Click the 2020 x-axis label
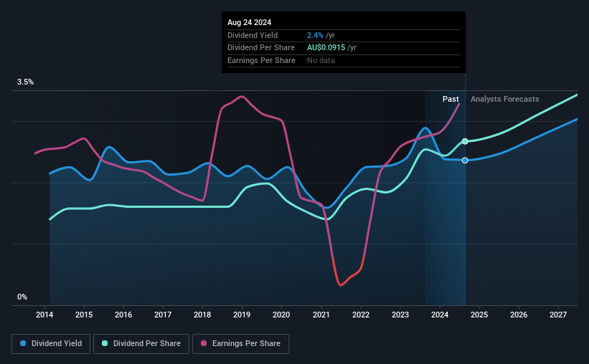Screen dimensions: 589x364 coord(281,315)
